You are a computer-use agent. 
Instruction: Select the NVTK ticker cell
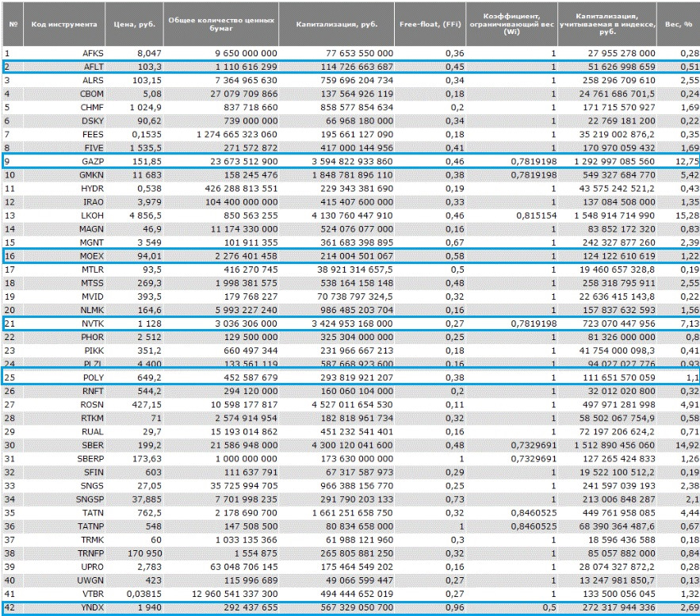[x=93, y=323]
